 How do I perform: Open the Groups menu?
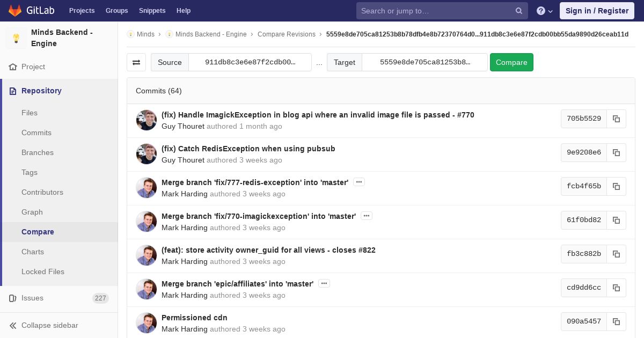point(116,11)
